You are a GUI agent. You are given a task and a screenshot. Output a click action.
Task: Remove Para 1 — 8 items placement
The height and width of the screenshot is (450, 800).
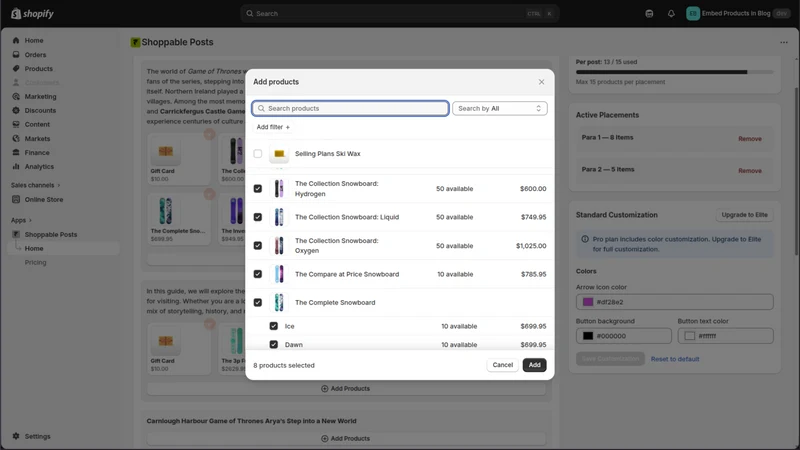749,139
